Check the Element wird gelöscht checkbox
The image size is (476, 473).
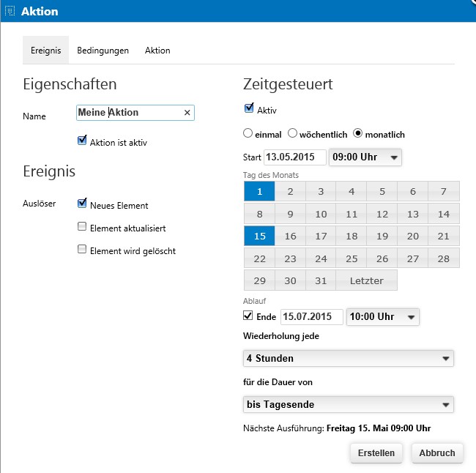pyautogui.click(x=82, y=249)
